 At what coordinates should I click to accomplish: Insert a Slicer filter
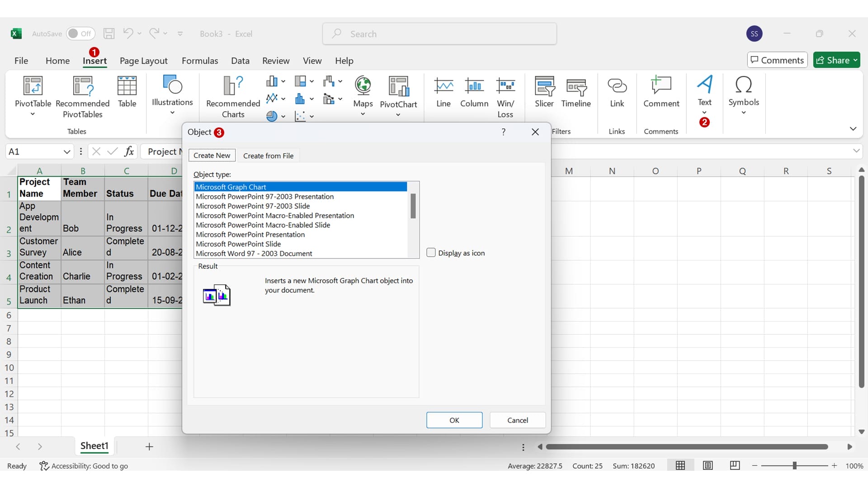[544, 93]
